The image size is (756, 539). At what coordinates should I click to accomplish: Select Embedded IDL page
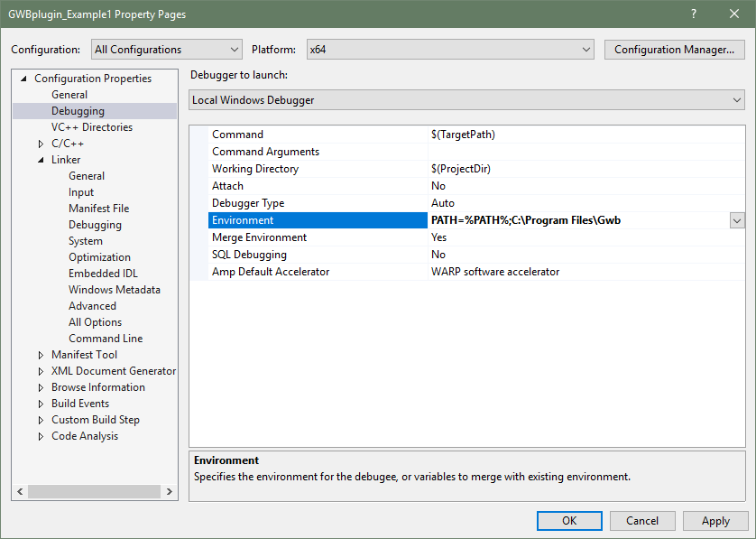[x=103, y=274]
